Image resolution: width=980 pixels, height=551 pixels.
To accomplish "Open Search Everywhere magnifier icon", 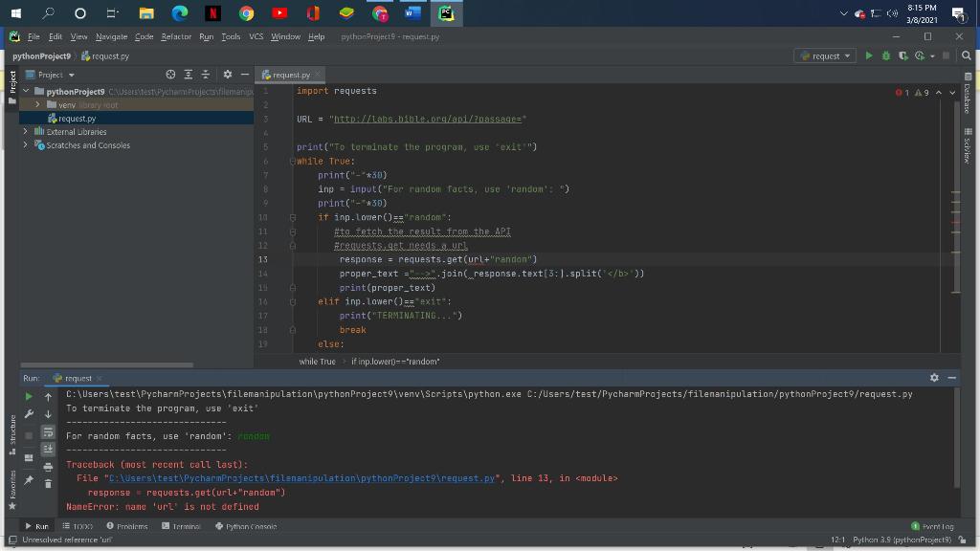I will 967,55.
